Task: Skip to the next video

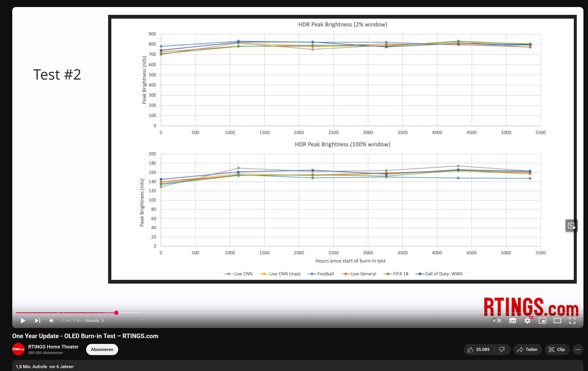Action: point(37,321)
